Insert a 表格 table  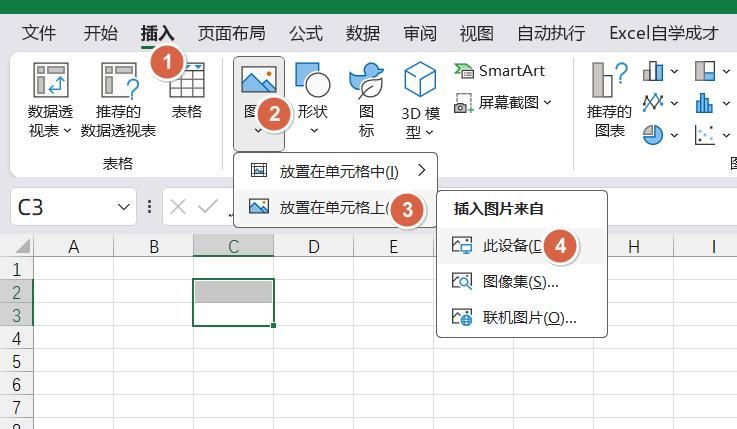(x=187, y=92)
